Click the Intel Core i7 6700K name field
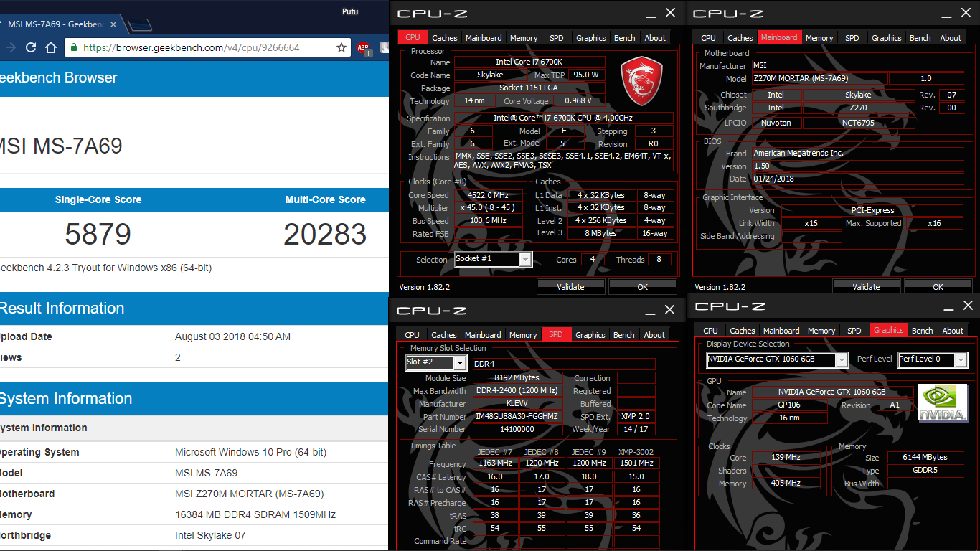The width and height of the screenshot is (980, 551). coord(529,62)
